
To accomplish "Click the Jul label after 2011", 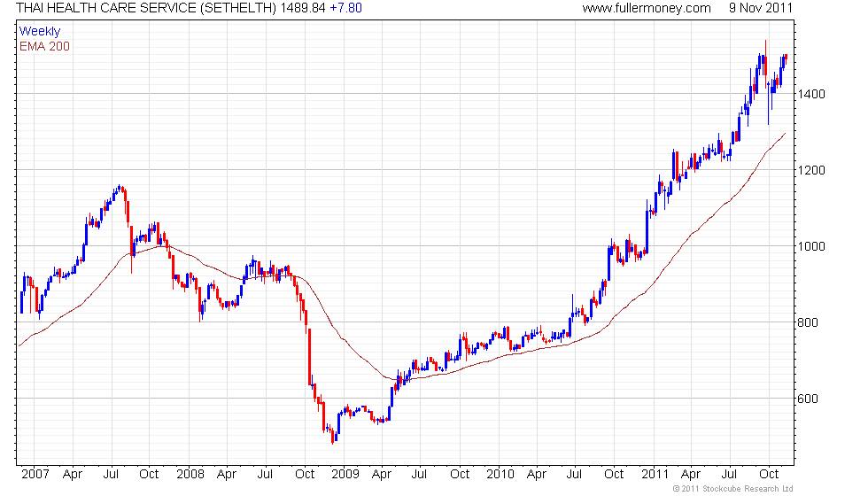I will 729,475.
